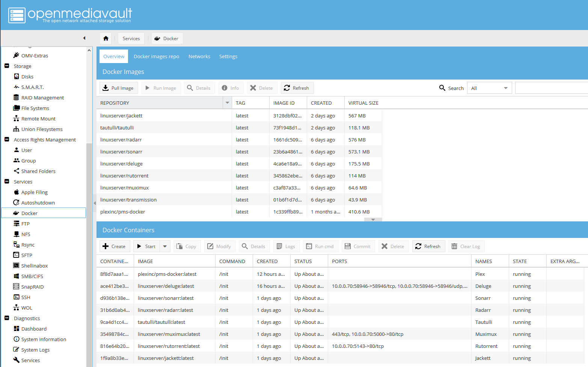Click the diagnostics Services wrench icon
This screenshot has width=588, height=367.
(16, 360)
